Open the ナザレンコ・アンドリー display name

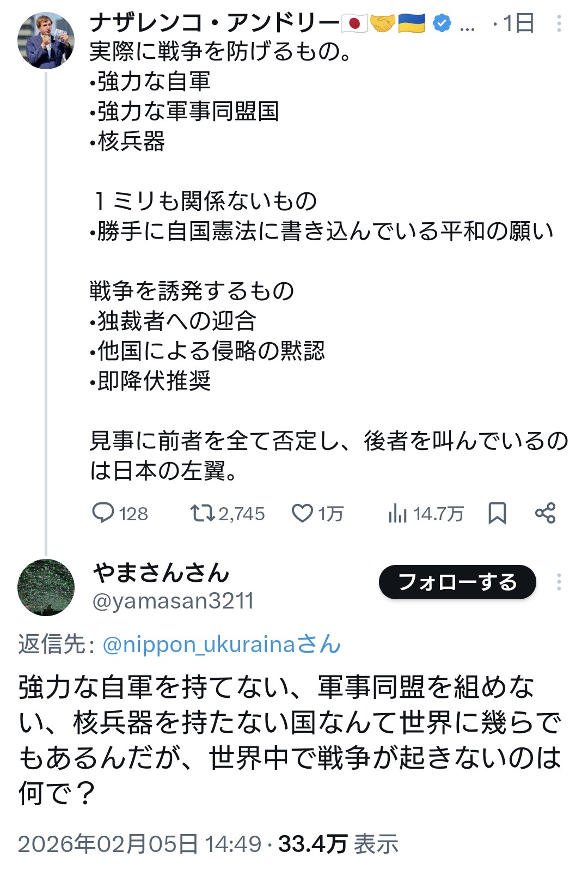[215, 23]
